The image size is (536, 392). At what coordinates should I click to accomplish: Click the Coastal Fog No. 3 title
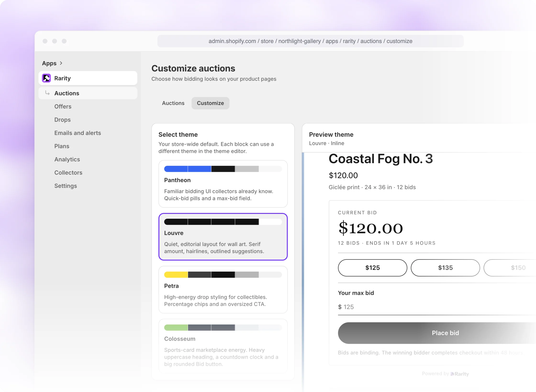click(381, 159)
